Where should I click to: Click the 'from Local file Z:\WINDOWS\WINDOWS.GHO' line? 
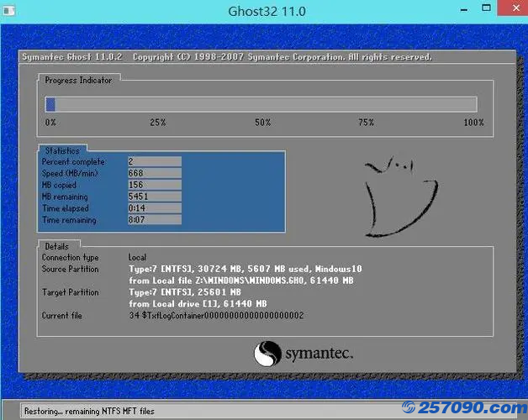pos(241,281)
